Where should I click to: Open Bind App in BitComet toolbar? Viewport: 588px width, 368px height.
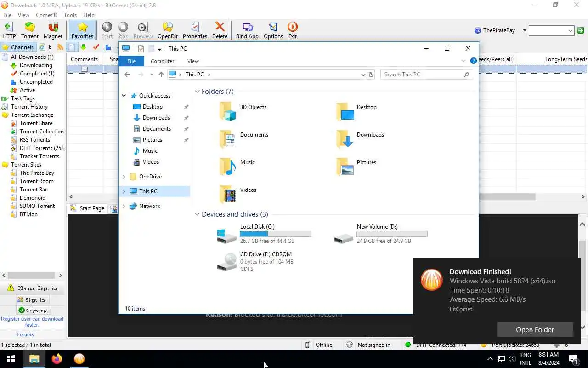[x=247, y=30]
